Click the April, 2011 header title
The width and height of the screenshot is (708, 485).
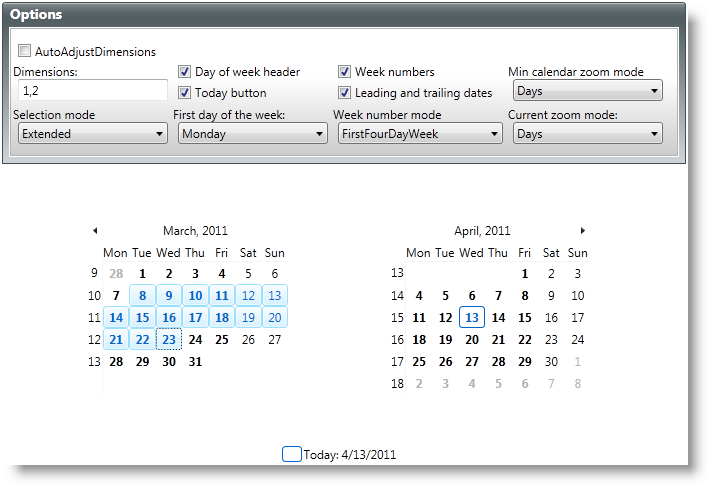[x=482, y=230]
